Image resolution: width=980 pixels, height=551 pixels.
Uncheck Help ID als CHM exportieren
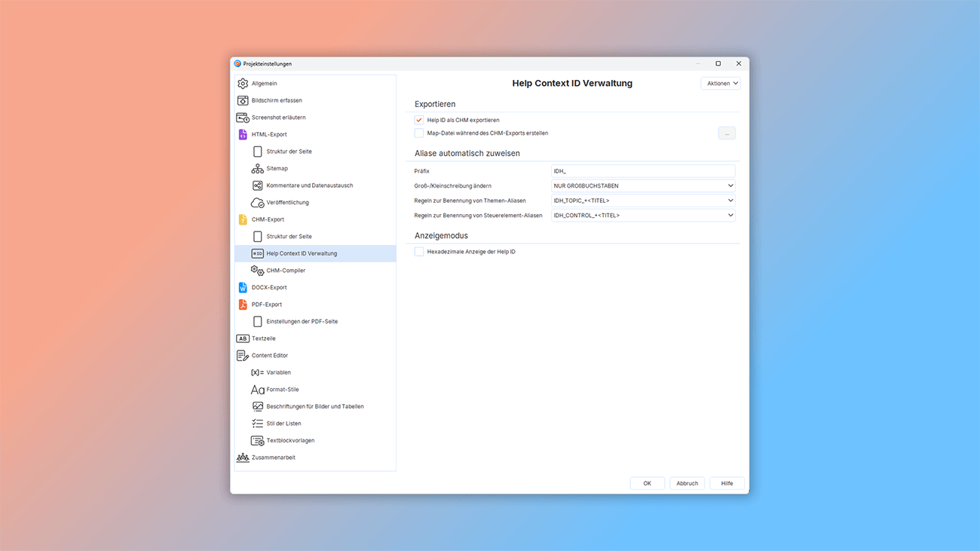point(419,120)
